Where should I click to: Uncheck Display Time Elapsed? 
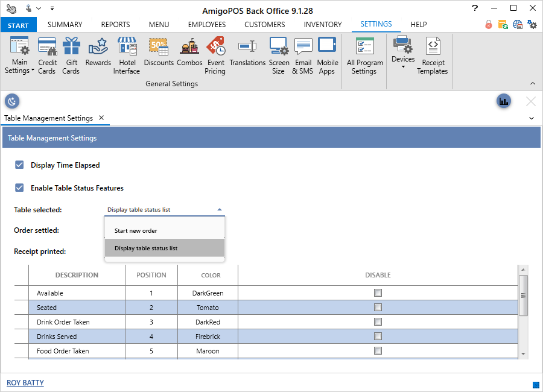tap(19, 165)
